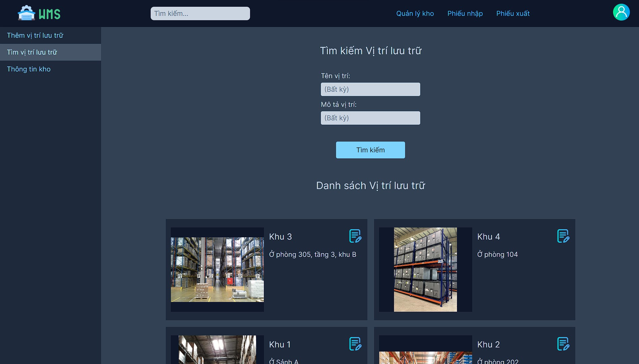
Task: Click the Khu 2 title
Action: pyautogui.click(x=488, y=344)
